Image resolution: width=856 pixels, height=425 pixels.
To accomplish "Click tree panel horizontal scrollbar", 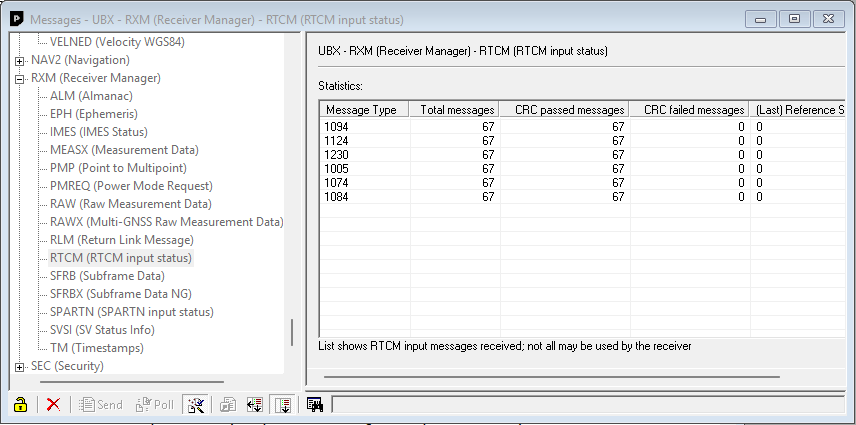I will tap(132, 382).
